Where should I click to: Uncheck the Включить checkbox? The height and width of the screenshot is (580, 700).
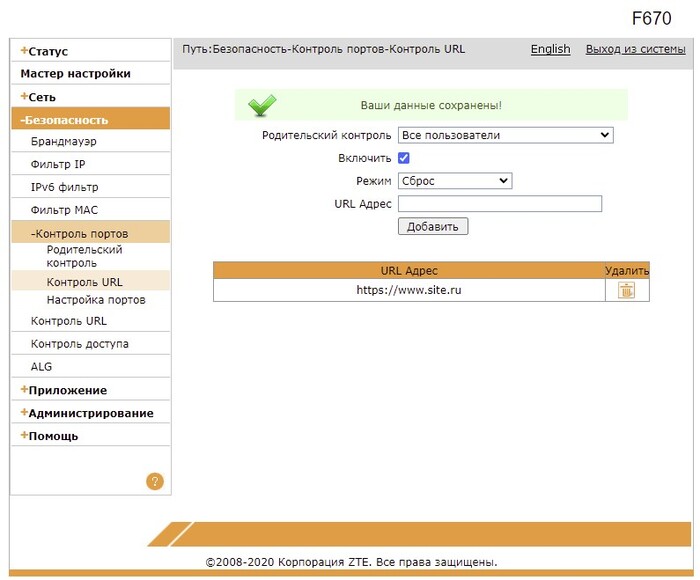pyautogui.click(x=404, y=158)
